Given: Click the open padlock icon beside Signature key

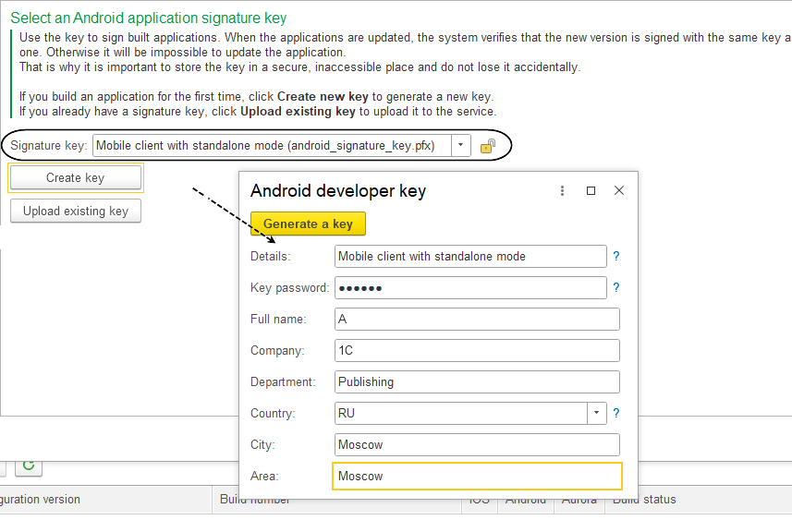Looking at the screenshot, I should click(x=488, y=146).
